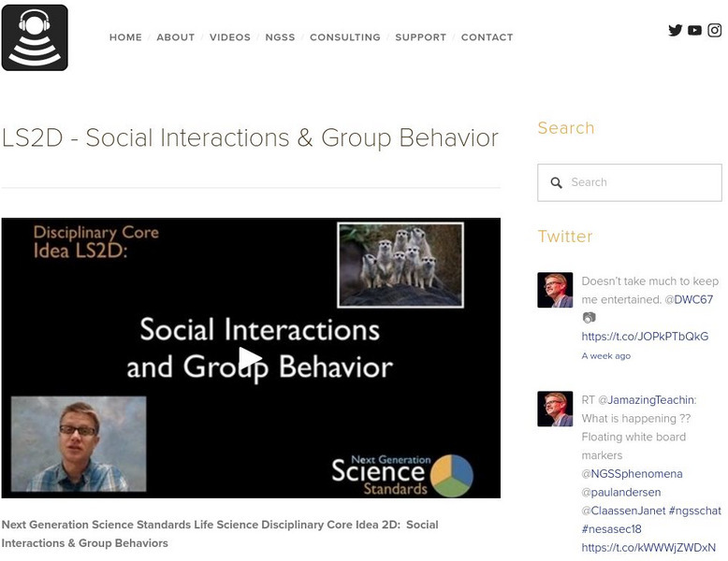Open the Twitter social icon
The width and height of the screenshot is (728, 561).
point(675,30)
